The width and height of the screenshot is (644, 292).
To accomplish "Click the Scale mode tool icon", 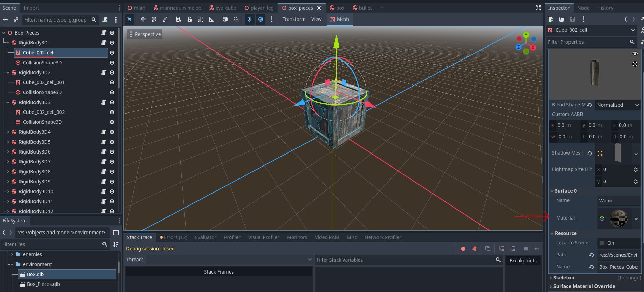I will click(x=165, y=19).
